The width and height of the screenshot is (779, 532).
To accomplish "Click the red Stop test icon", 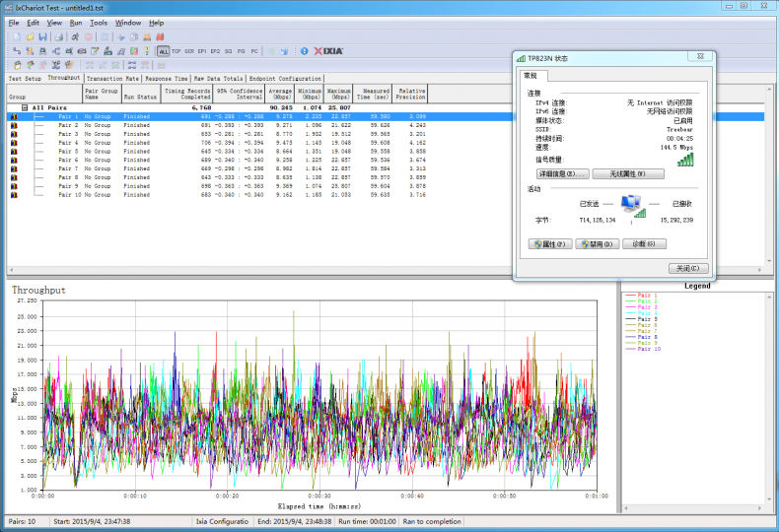I will click(89, 36).
